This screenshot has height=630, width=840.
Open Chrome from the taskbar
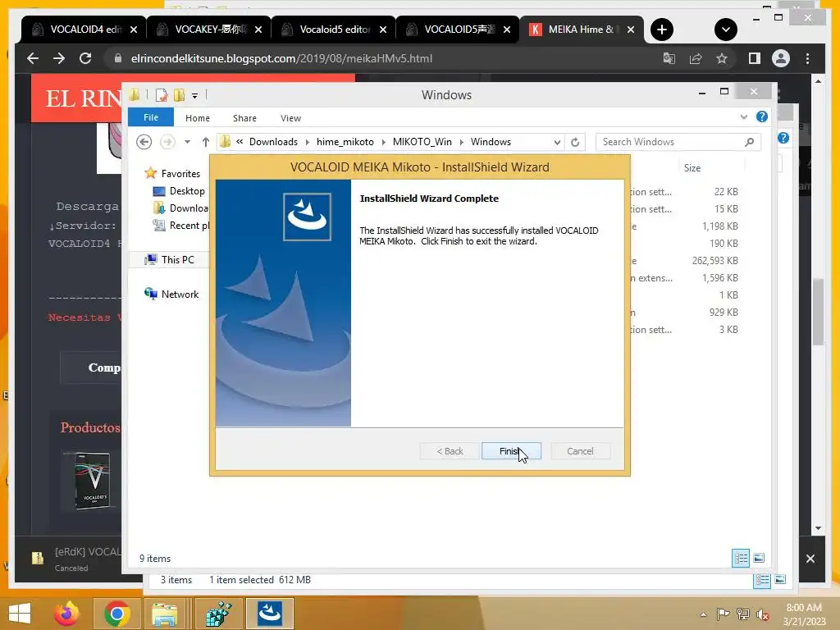(116, 614)
